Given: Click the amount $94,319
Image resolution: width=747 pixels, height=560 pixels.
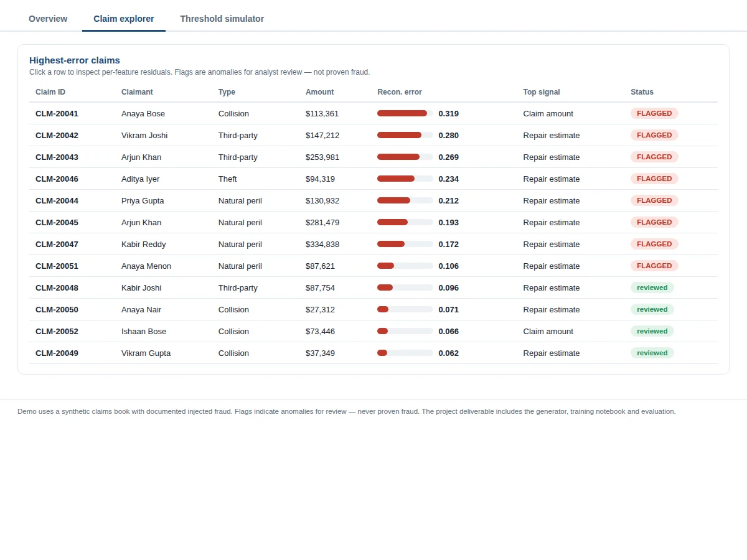Looking at the screenshot, I should click(x=320, y=179).
